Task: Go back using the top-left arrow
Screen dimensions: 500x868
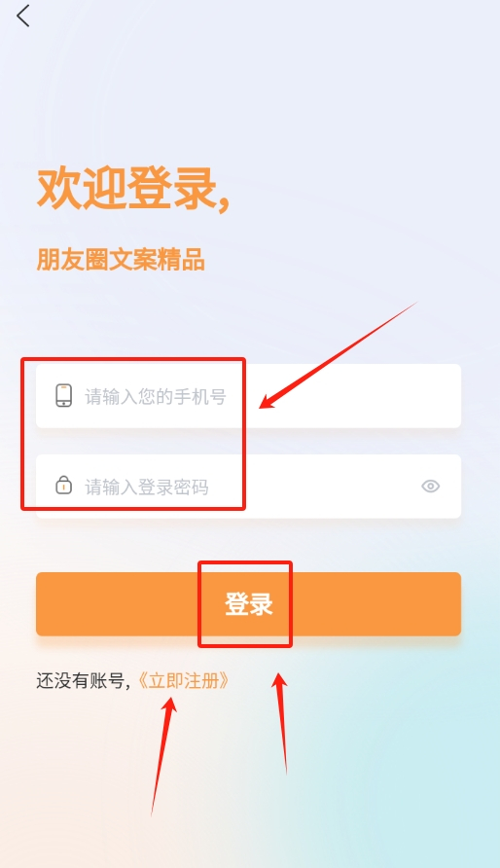Action: (x=22, y=16)
